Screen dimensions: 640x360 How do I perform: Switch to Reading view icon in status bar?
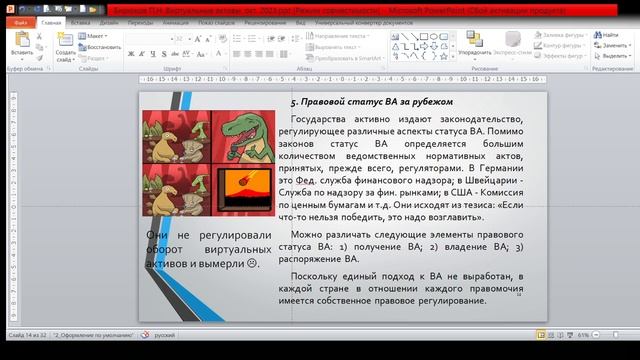560,335
